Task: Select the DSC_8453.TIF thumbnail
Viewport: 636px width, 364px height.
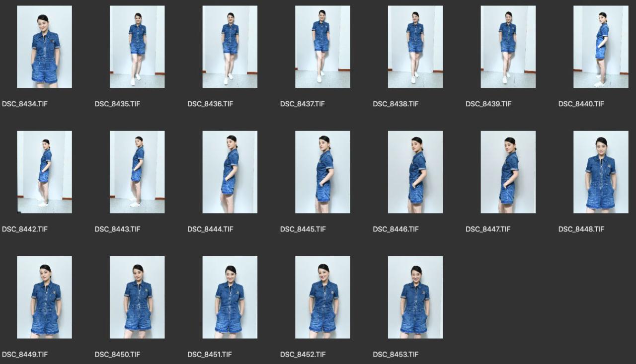Action: (x=415, y=297)
